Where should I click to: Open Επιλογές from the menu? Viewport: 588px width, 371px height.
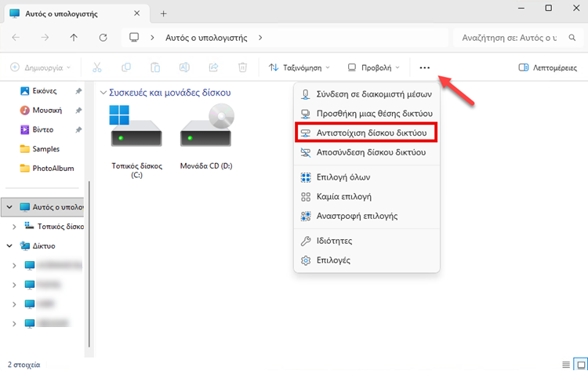pyautogui.click(x=366, y=260)
